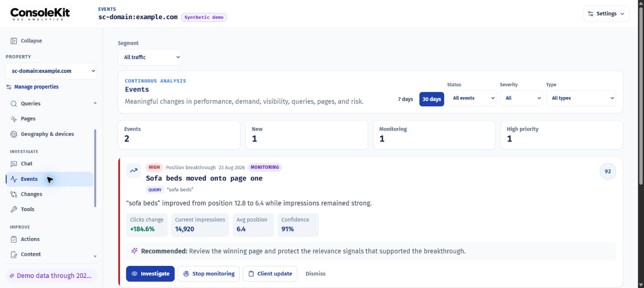Viewport: 644px width, 288px height.
Task: Click the Synthetic demo badge
Action: coord(204,18)
